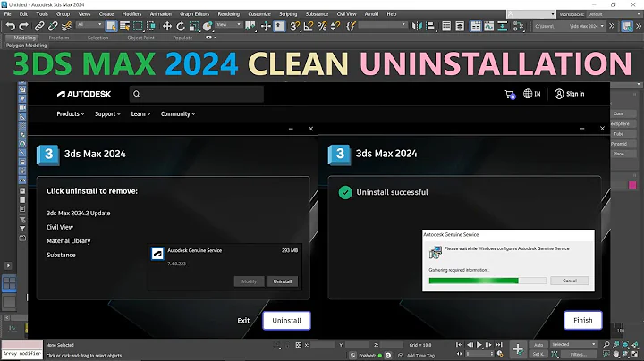Expand Autodesk Community menu

(178, 114)
